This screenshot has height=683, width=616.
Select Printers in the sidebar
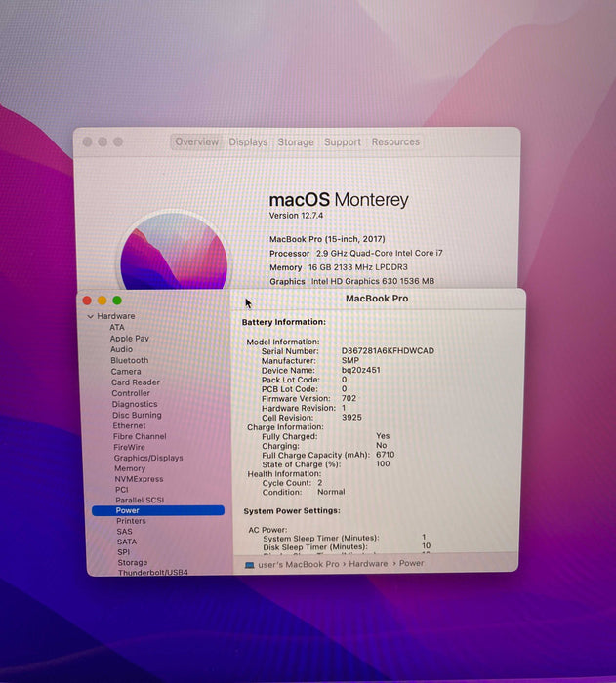(x=131, y=521)
